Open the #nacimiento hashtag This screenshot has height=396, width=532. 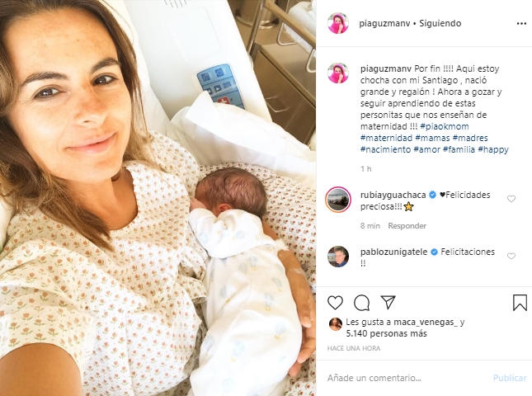pos(385,149)
